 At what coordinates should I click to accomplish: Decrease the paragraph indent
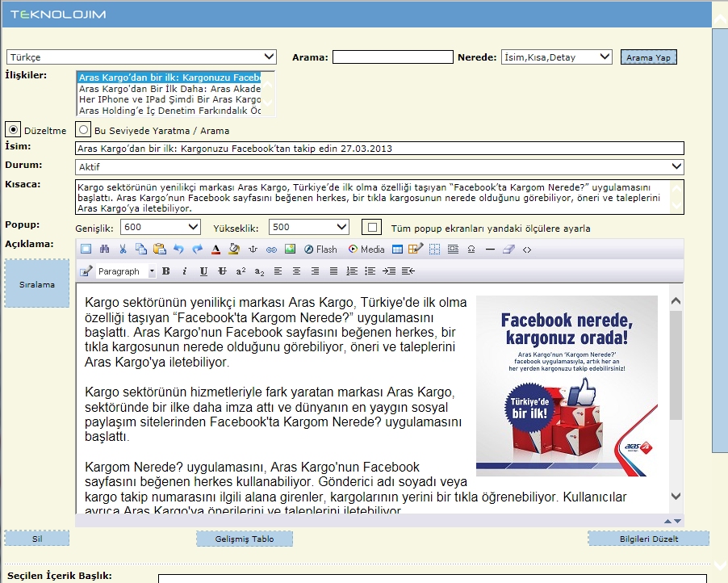pyautogui.click(x=408, y=271)
